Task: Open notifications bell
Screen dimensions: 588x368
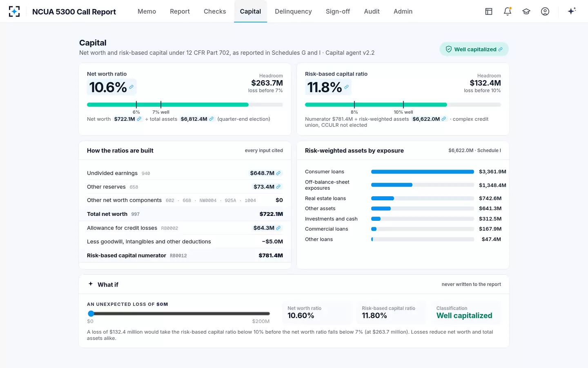Action: (x=508, y=11)
